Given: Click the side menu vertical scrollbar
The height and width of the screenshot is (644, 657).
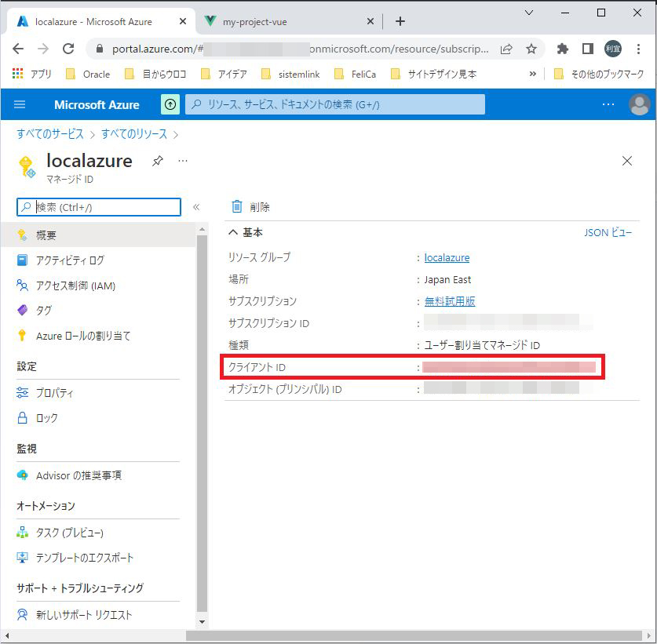Looking at the screenshot, I should coord(202,423).
